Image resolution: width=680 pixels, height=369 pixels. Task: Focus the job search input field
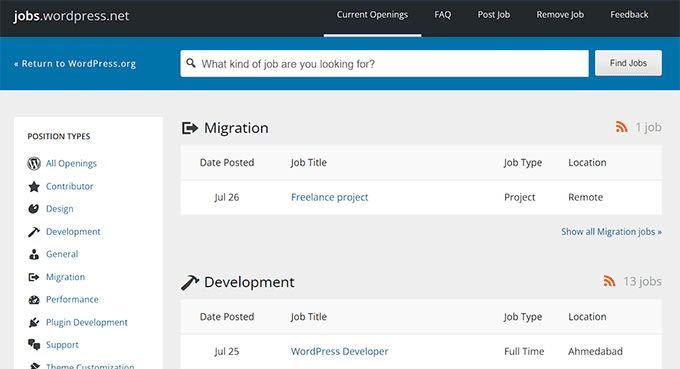tap(384, 64)
